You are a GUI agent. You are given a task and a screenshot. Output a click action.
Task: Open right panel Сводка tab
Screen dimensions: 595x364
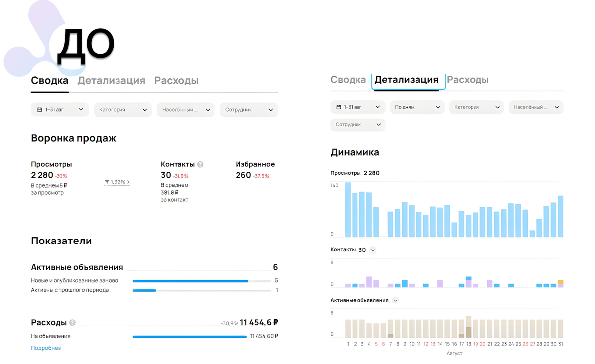coord(348,80)
